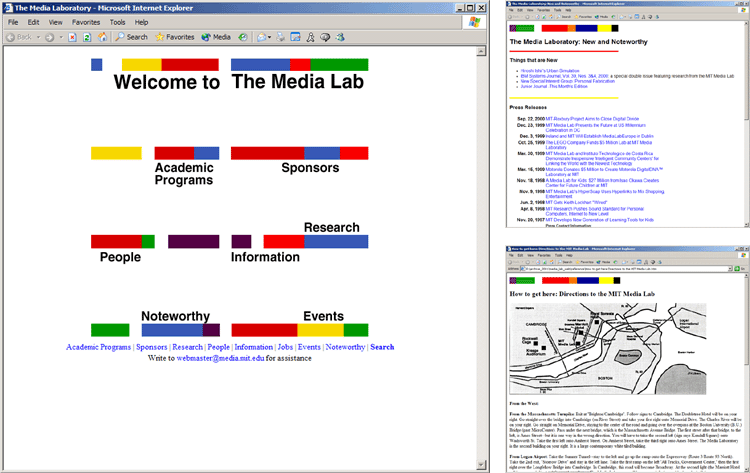Screen dimensions: 750x473
Task: Open the Edit menu
Action: coord(33,22)
